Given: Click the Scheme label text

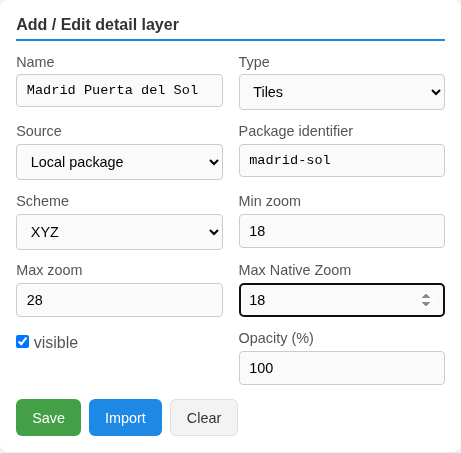Looking at the screenshot, I should tap(43, 201).
